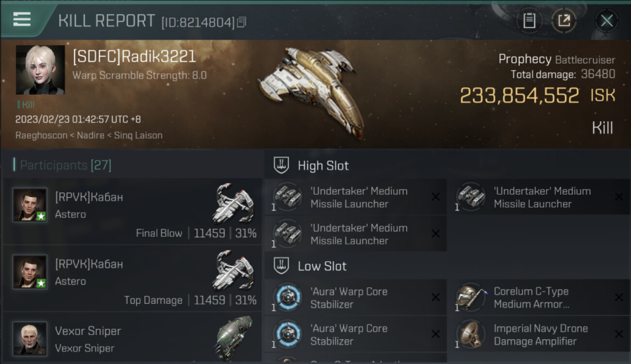The width and height of the screenshot is (631, 364).
Task: Copy the kill report ID
Action: point(242,22)
